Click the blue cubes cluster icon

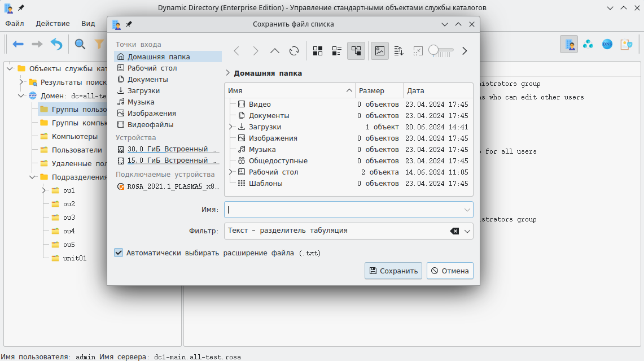point(588,44)
